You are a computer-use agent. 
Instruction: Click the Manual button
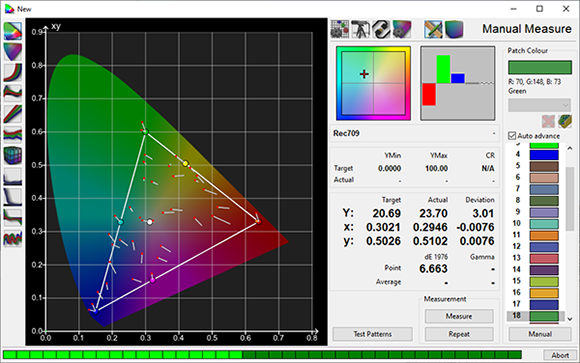(x=540, y=334)
